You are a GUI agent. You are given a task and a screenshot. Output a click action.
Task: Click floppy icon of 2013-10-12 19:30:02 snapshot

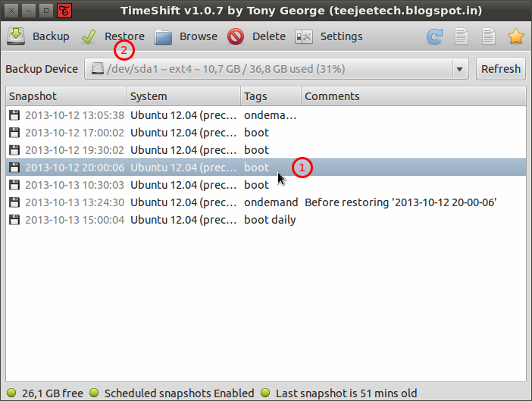(x=14, y=150)
